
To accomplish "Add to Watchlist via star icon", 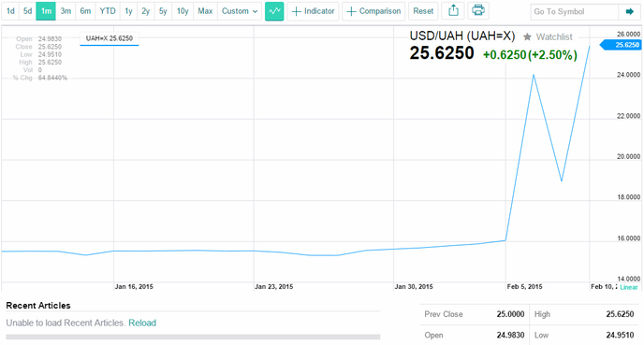I will [x=527, y=37].
